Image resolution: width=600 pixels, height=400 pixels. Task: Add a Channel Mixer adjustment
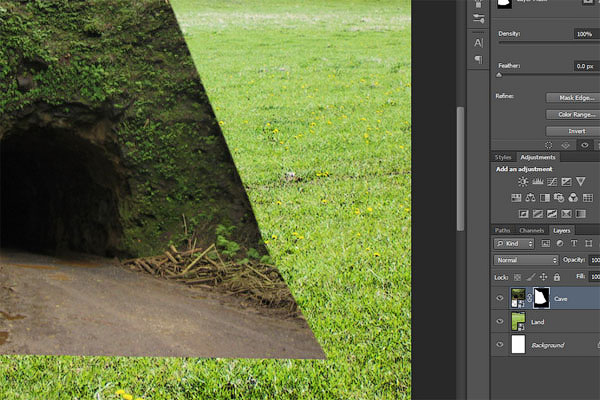click(x=573, y=198)
